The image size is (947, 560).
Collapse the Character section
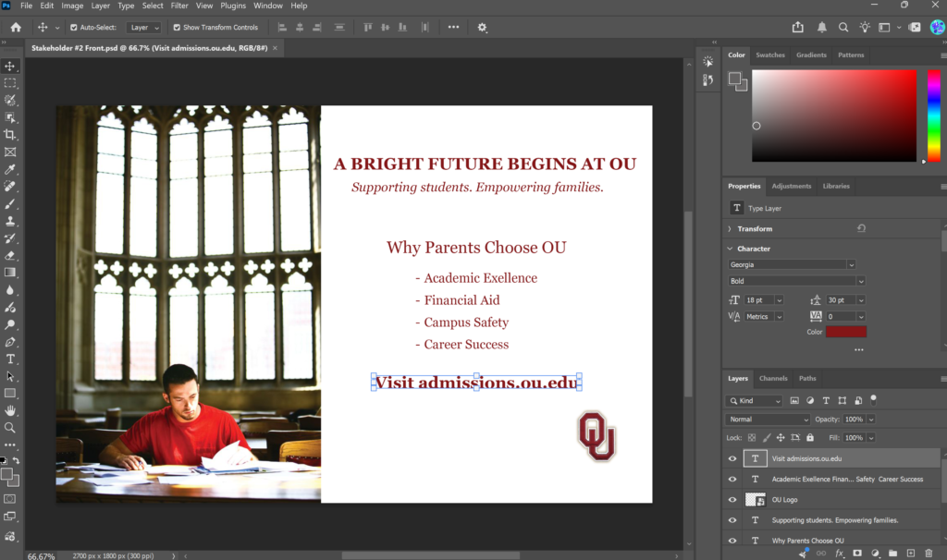[730, 249]
